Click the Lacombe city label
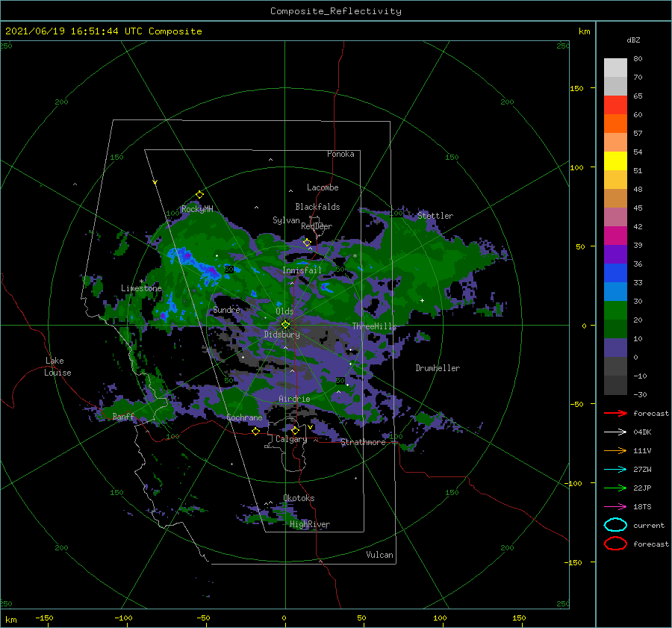Screen dimensions: 672x628 click(x=323, y=187)
